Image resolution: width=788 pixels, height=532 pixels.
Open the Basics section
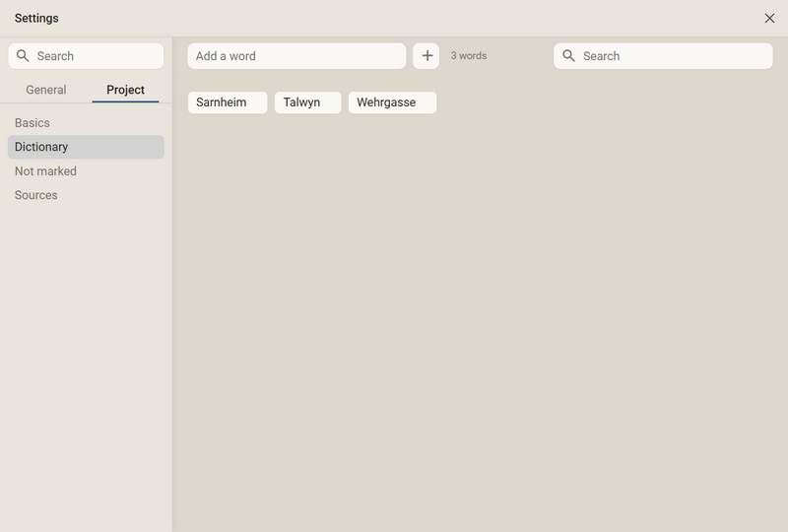click(x=86, y=123)
